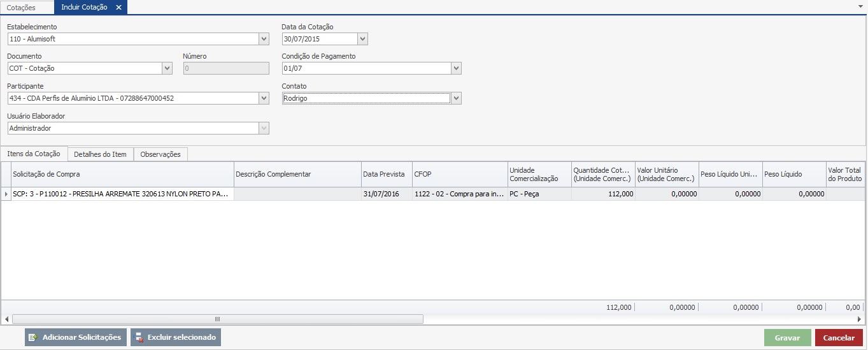Open the Observações tab

point(160,154)
